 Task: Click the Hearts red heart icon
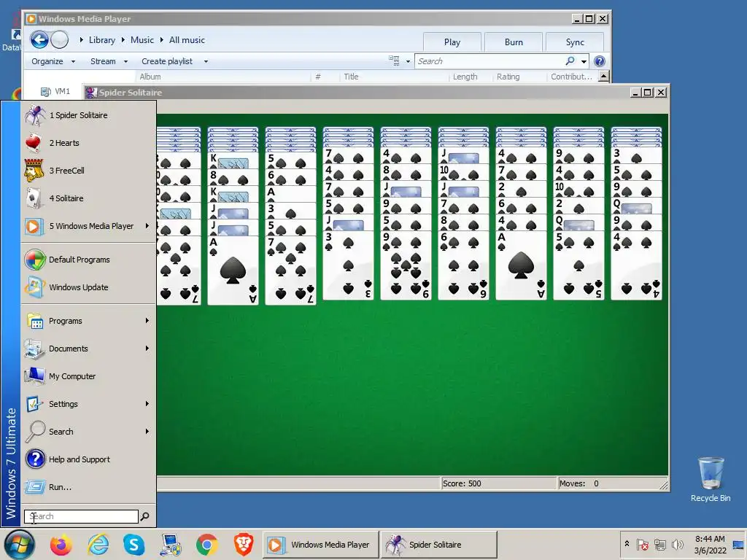point(34,143)
